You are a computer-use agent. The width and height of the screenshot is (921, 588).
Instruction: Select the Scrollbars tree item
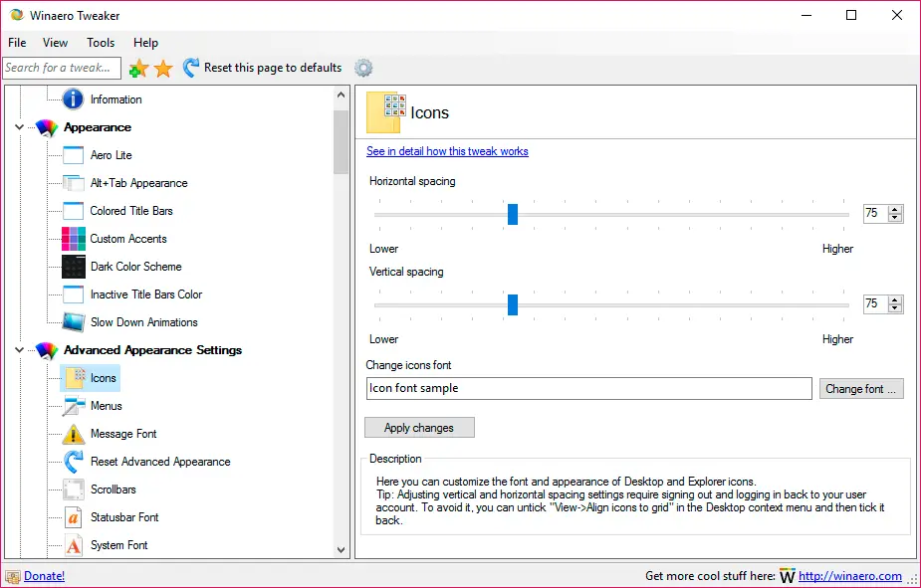click(114, 490)
